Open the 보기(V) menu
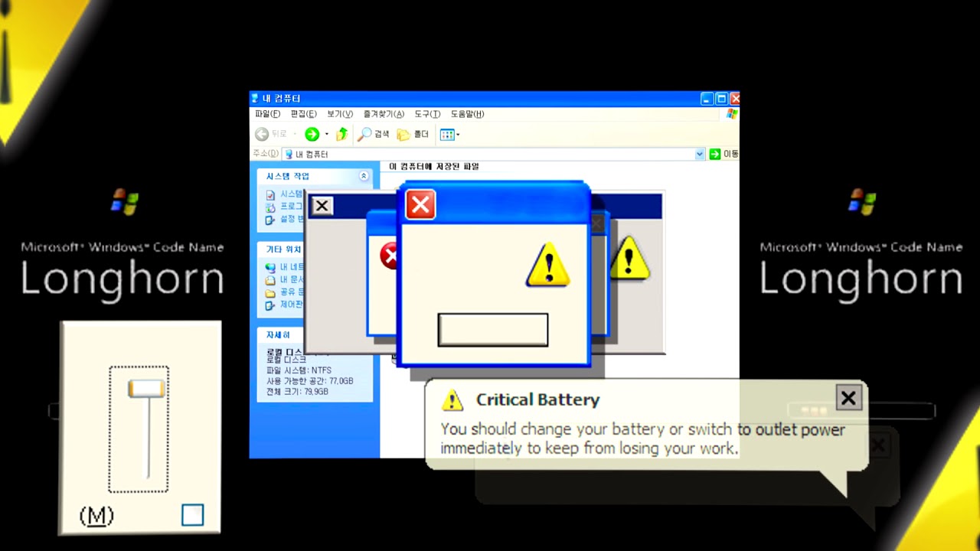The width and height of the screenshot is (980, 551). pos(340,114)
